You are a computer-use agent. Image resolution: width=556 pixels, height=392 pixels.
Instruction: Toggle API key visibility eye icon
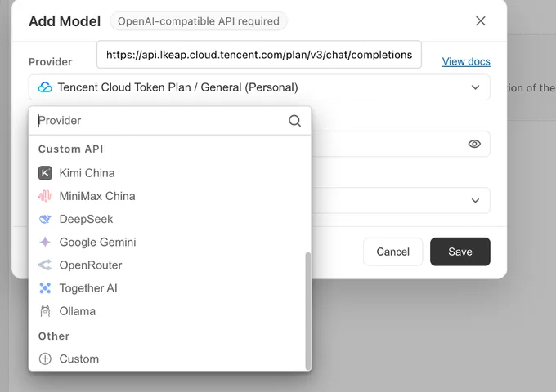pos(474,144)
